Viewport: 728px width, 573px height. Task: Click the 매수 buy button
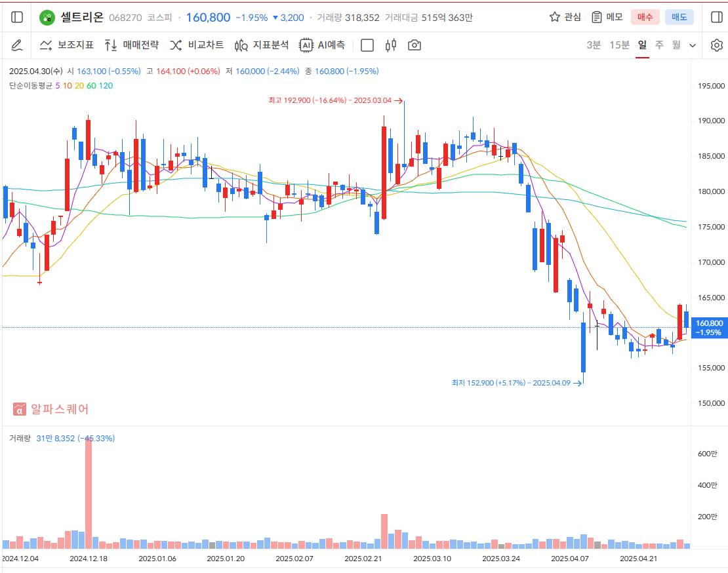coord(645,17)
